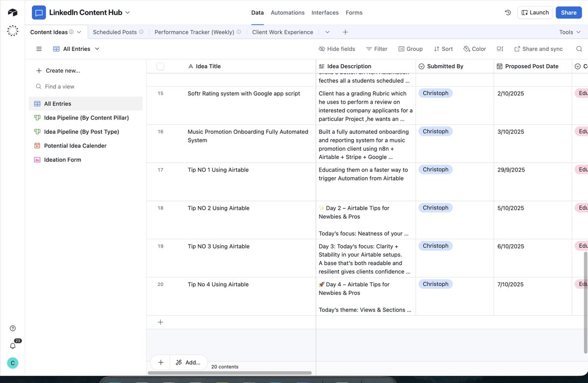Click the Add... button at bottom
This screenshot has height=383, width=588.
[188, 362]
